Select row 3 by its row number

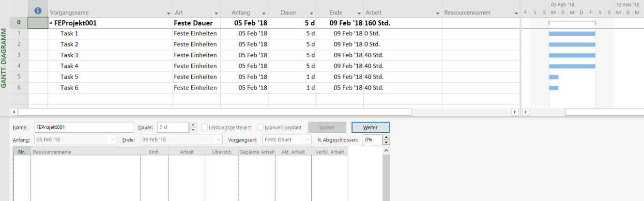[x=19, y=55]
